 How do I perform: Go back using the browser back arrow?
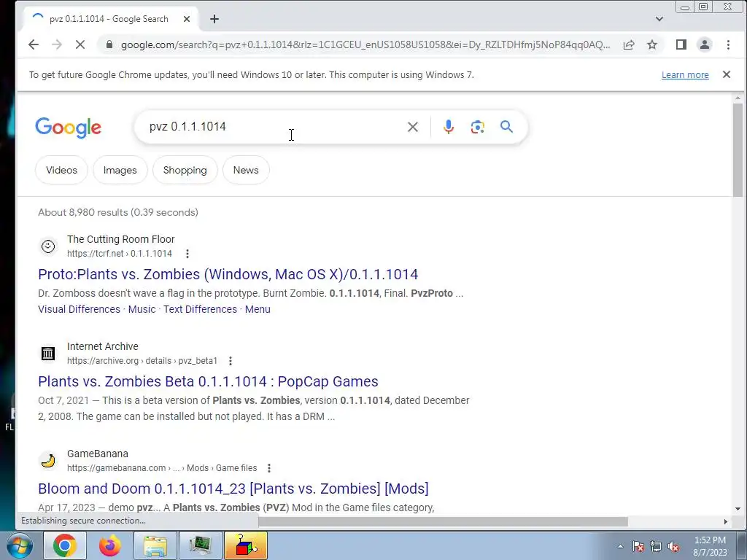coord(33,44)
